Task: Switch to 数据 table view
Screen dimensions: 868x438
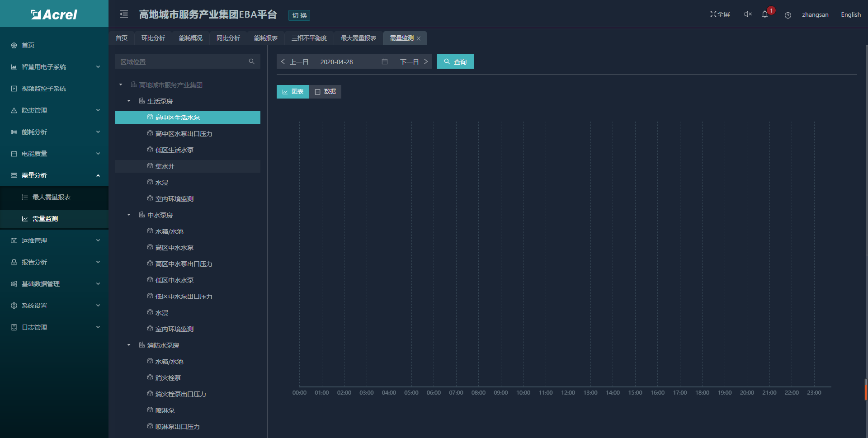Action: (x=325, y=92)
